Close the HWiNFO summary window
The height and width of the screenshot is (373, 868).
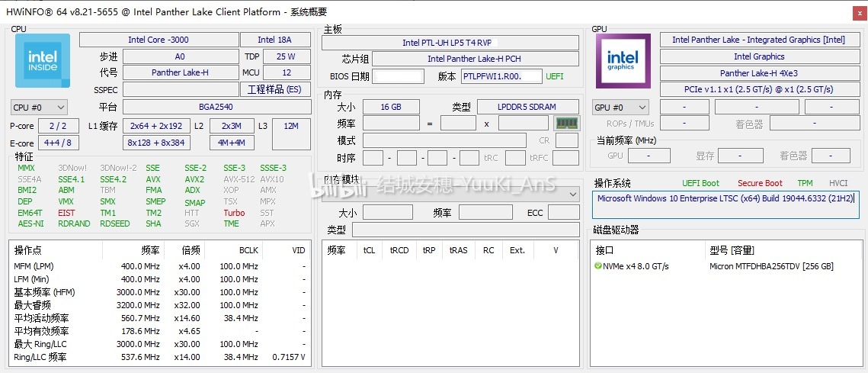click(x=854, y=12)
